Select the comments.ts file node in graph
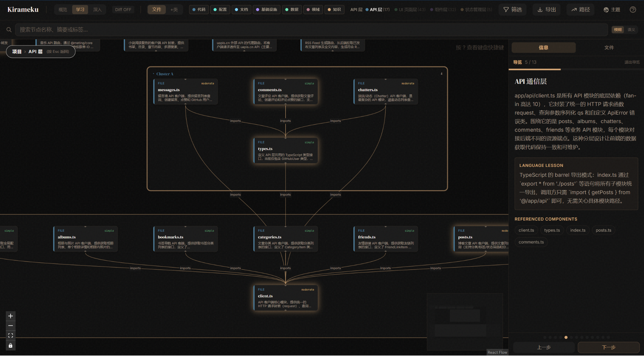This screenshot has width=644, height=356. tap(286, 91)
